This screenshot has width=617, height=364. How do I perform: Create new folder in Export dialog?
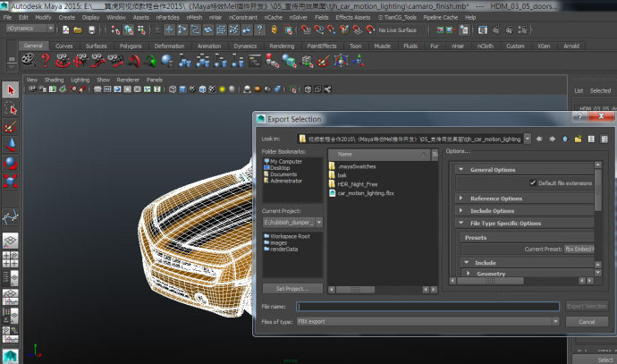tap(578, 139)
